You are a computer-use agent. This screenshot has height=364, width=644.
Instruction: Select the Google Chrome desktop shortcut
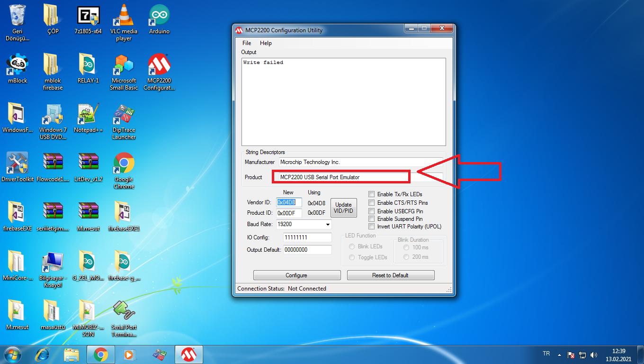pos(124,171)
